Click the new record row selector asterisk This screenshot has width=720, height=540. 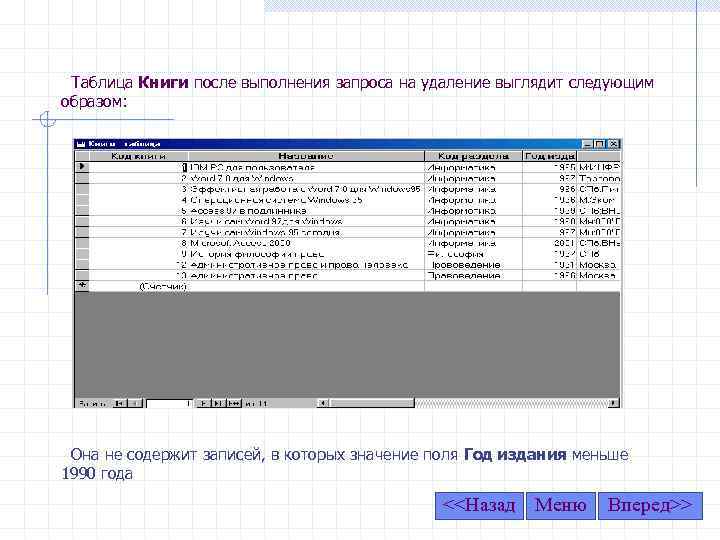tap(82, 286)
